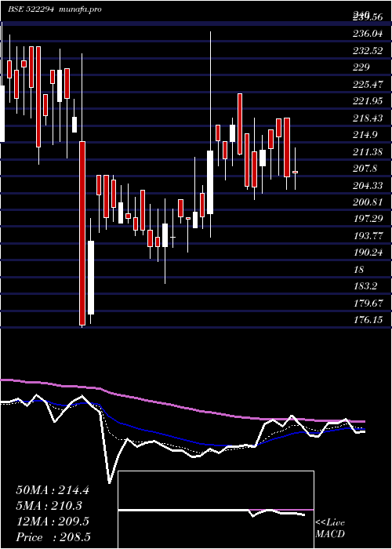Select the 204.33 price axis label
The height and width of the screenshot is (549, 392).
pos(368,186)
